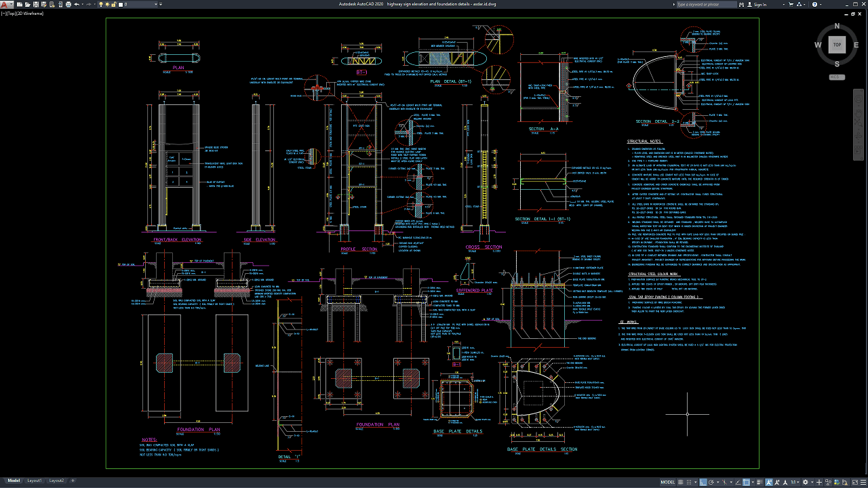This screenshot has width=868, height=488.
Task: Open the Undo history dropdown arrow
Action: pos(82,4)
